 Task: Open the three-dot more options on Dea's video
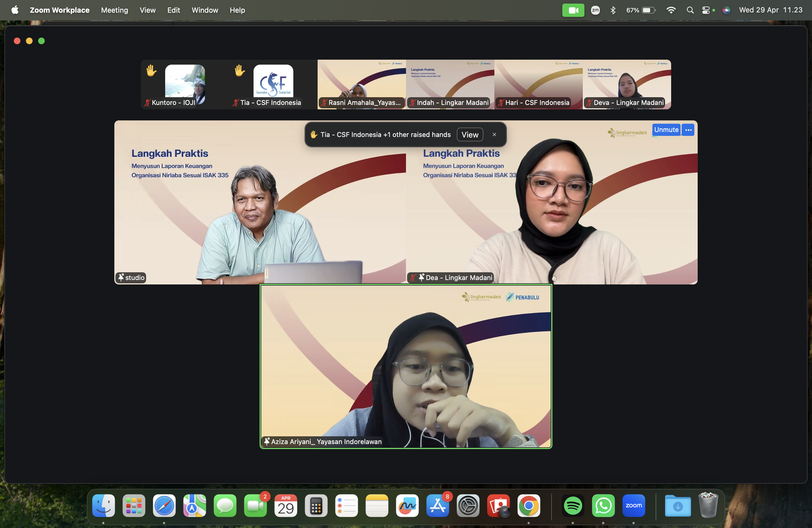[x=688, y=130]
